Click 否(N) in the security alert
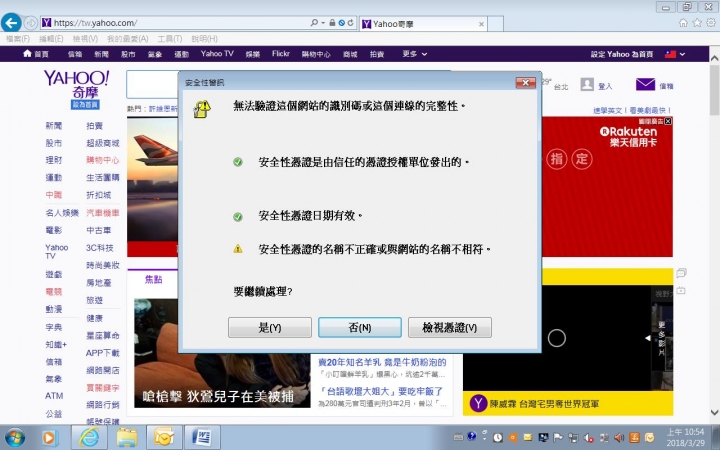 (360, 327)
